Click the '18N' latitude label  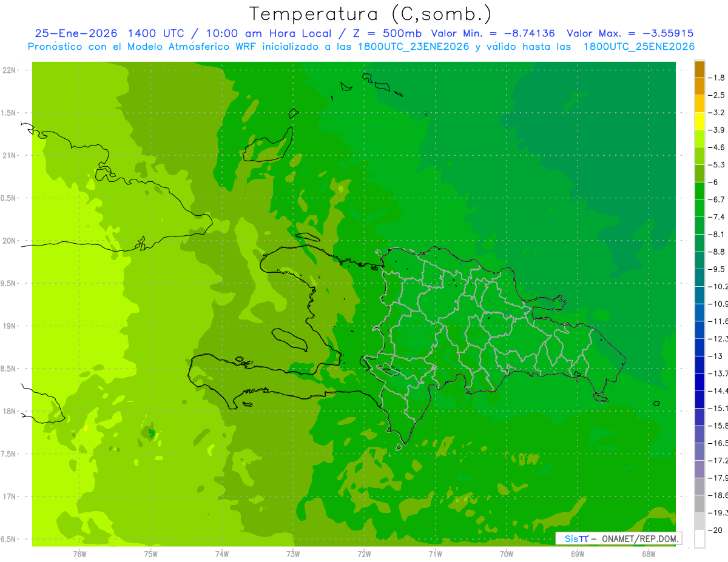tap(10, 411)
